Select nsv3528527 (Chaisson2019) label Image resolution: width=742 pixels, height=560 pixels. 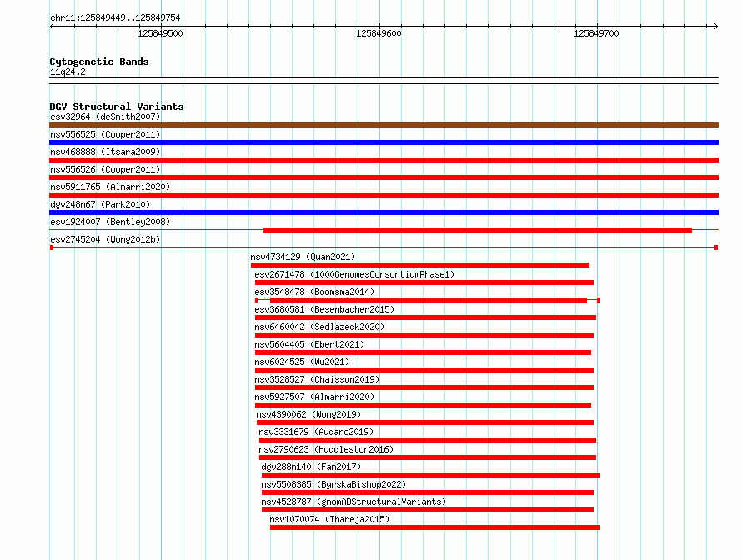(317, 379)
